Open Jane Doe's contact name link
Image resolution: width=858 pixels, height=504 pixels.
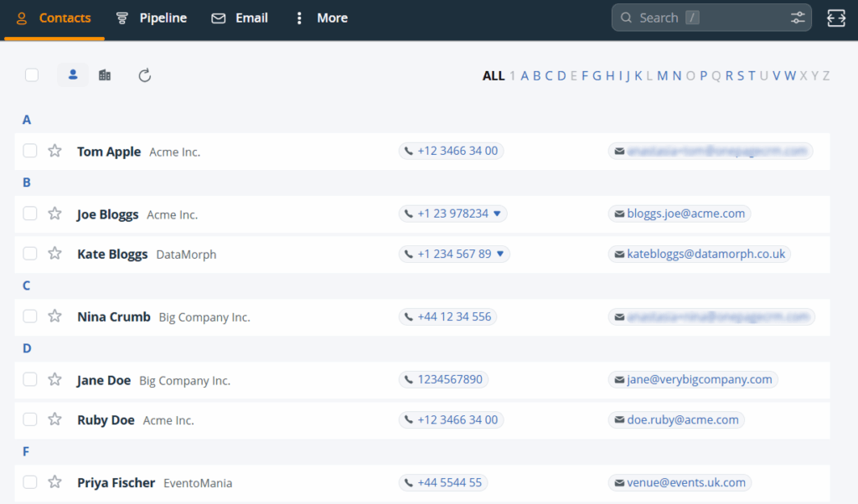104,380
